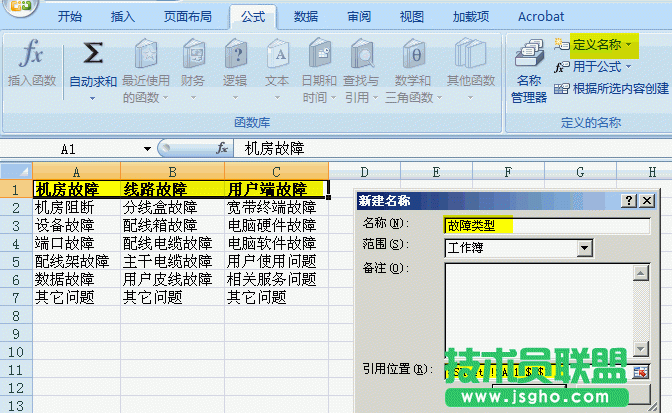Click the AutoSum sigma icon
This screenshot has height=413, width=672.
pos(93,53)
